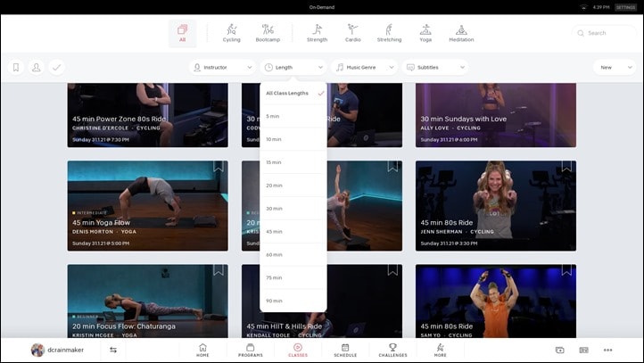Image resolution: width=644 pixels, height=363 pixels.
Task: Check the Wi-Fi status icon
Action: (x=583, y=7)
